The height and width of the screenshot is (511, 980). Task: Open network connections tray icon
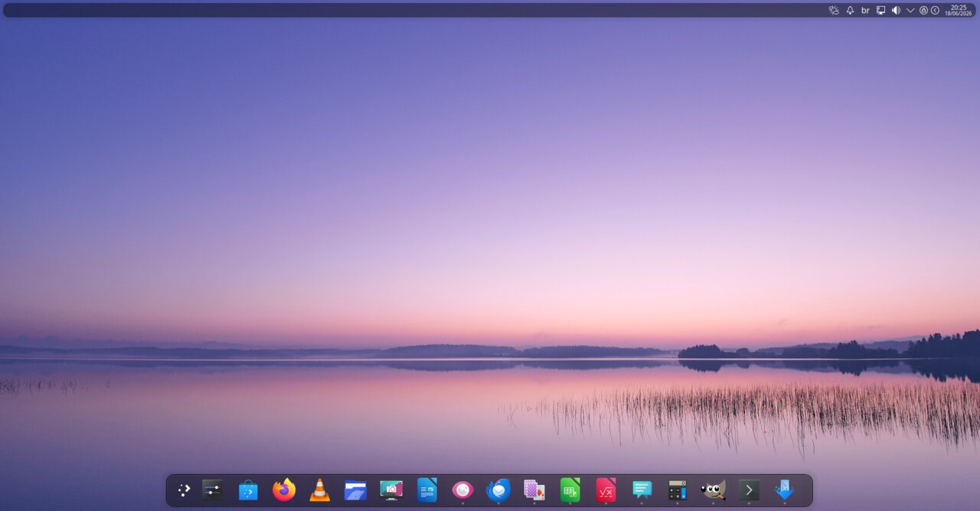coord(880,10)
